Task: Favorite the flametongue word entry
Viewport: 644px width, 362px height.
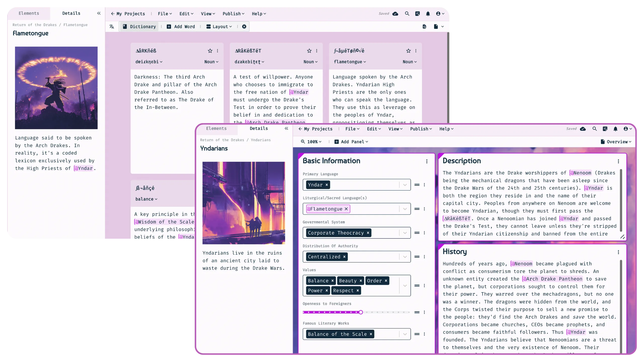Action: (408, 51)
